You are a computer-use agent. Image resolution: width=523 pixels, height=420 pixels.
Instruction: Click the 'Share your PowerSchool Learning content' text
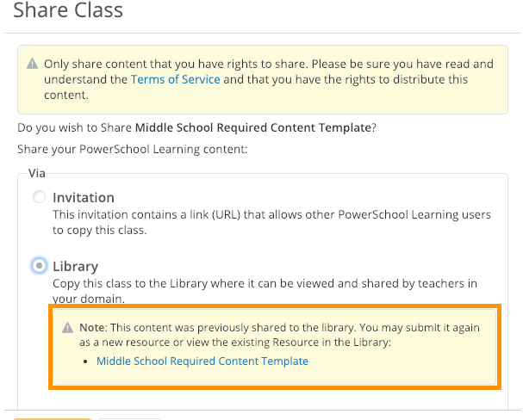119,148
